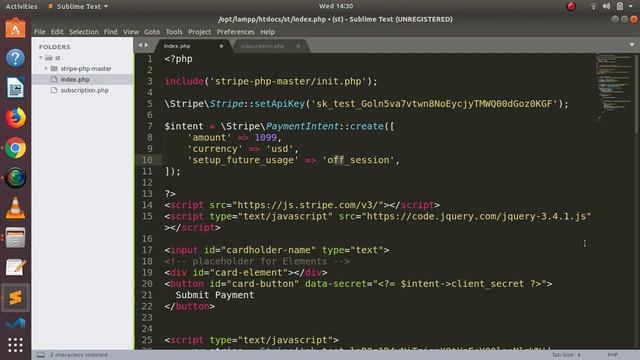Collapse the st folder
The height and width of the screenshot is (360, 640).
pos(41,58)
